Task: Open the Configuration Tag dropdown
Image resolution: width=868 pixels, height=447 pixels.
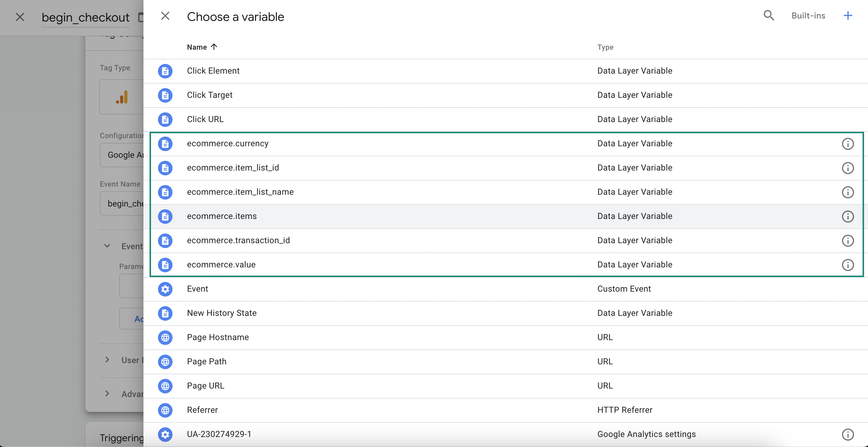Action: point(122,155)
